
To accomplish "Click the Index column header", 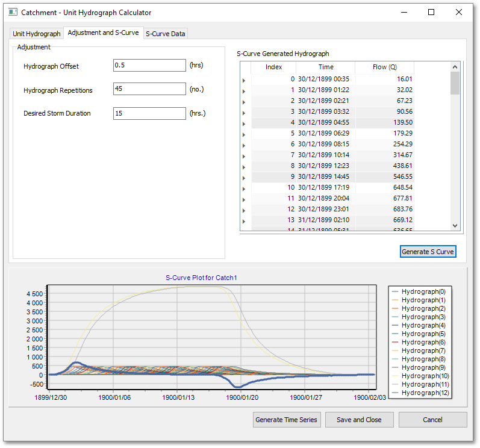I will [273, 67].
